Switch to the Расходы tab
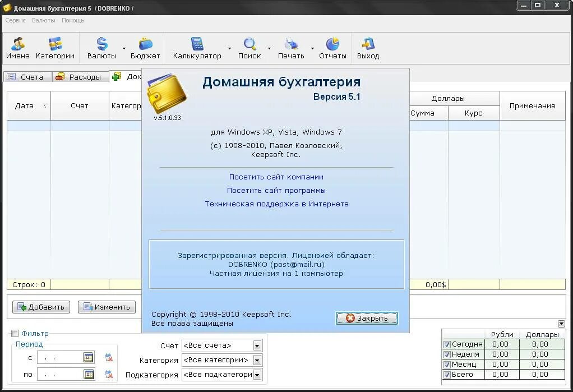 (x=80, y=77)
